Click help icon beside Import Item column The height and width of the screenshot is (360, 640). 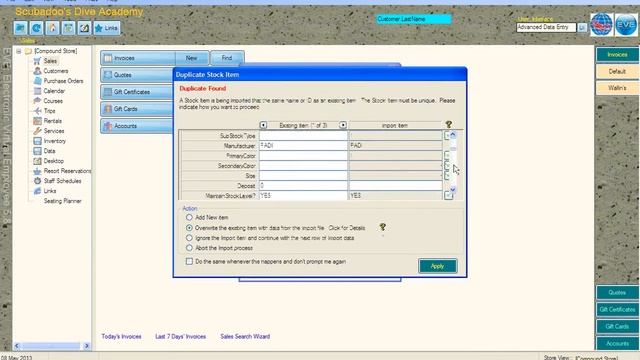(x=449, y=124)
